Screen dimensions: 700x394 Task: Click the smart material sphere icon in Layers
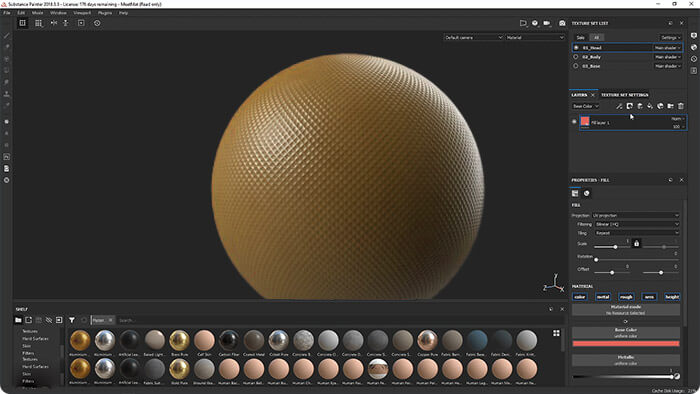coord(660,106)
